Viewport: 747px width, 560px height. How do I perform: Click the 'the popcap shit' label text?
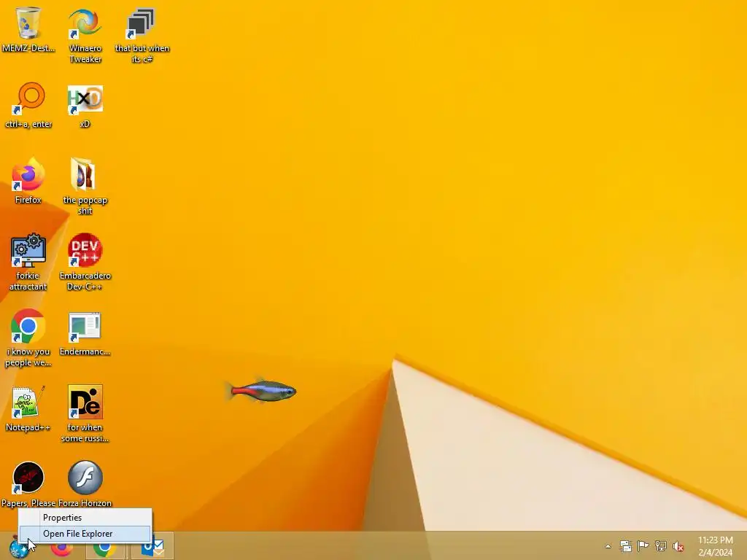click(85, 205)
